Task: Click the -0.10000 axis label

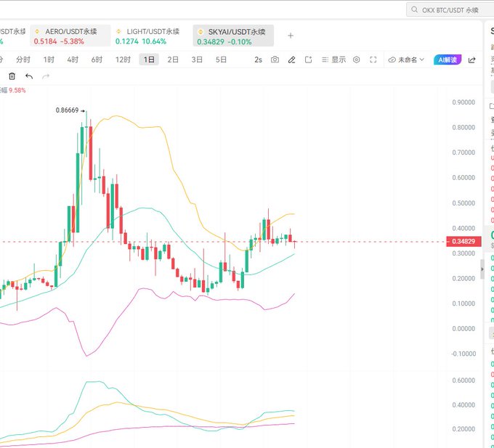Action: [463, 354]
